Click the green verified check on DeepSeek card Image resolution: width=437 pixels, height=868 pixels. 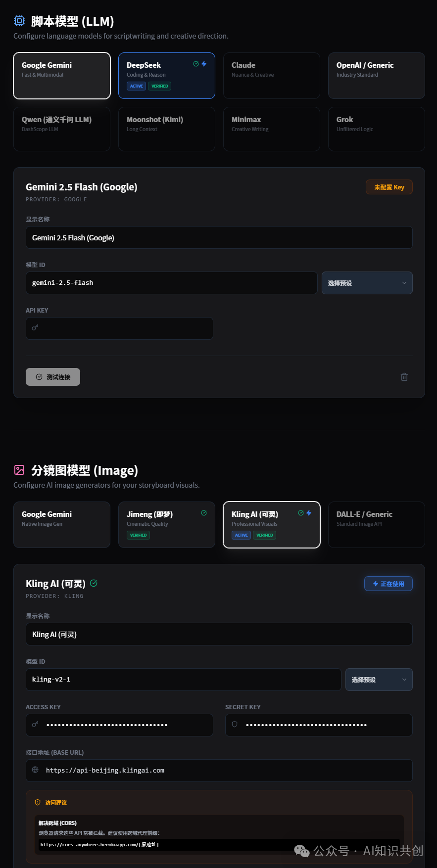[x=196, y=64]
